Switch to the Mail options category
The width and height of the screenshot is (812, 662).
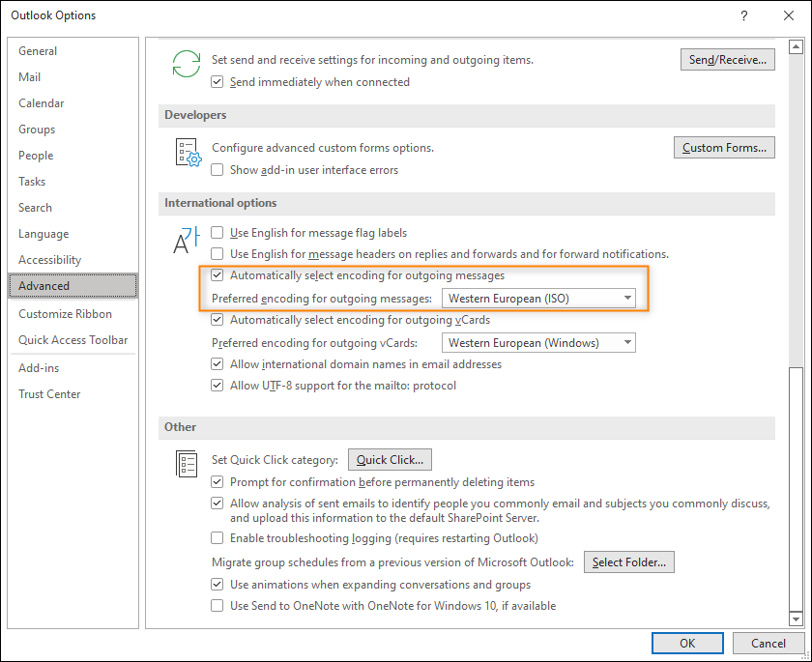click(x=73, y=77)
